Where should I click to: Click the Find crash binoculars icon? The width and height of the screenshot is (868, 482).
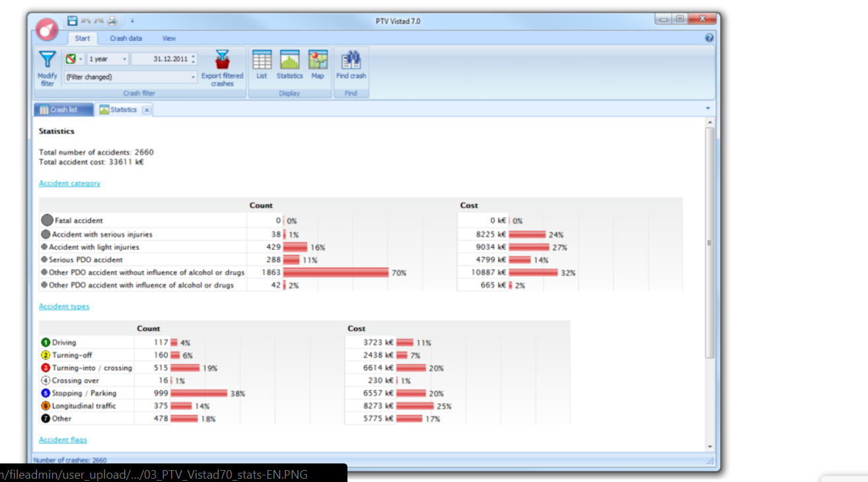351,60
